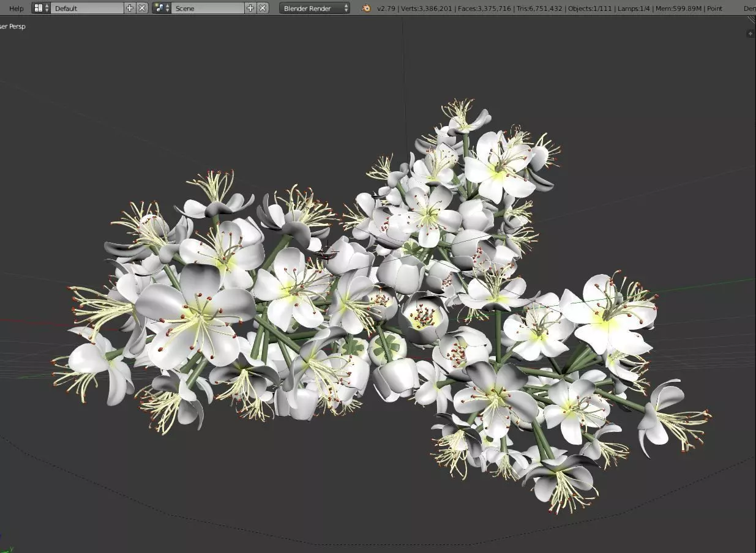The height and width of the screenshot is (553, 756).
Task: Browse screen layouts via the layout icon
Action: pyautogui.click(x=42, y=8)
